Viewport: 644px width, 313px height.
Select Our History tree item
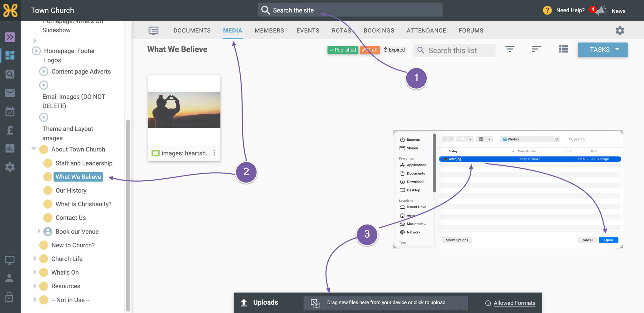point(71,190)
